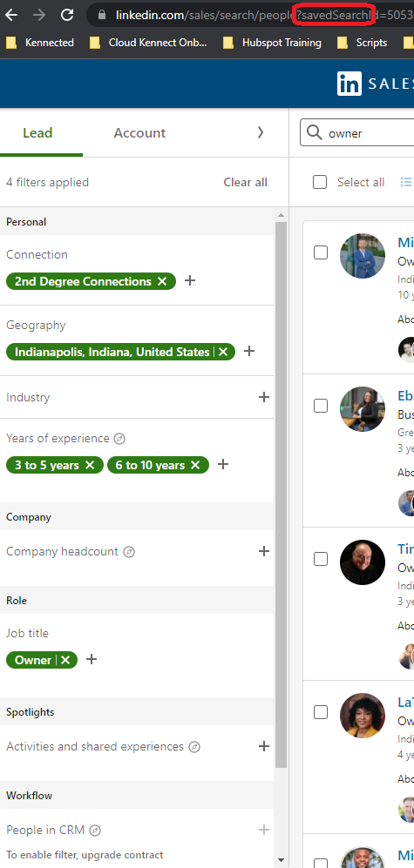Reload the page with refresh icon
The image size is (414, 868).
point(67,15)
